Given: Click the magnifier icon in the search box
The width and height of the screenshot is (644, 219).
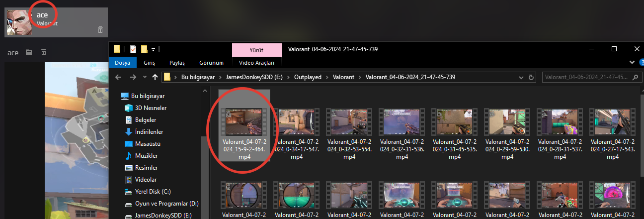Looking at the screenshot, I should [x=636, y=77].
